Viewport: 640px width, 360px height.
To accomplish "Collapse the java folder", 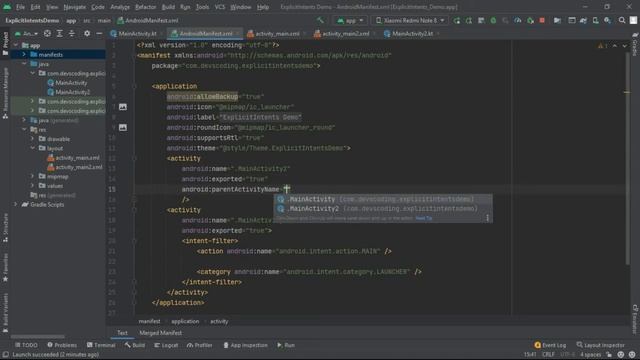I will [24, 64].
